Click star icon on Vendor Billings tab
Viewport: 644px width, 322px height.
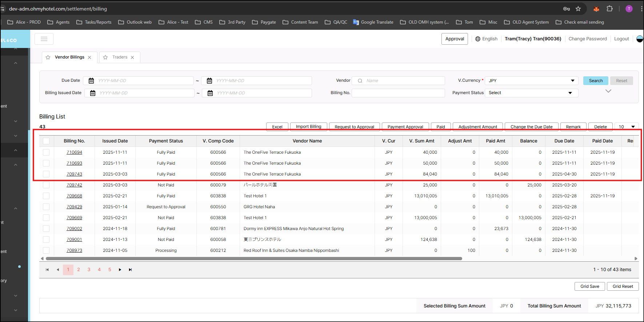(48, 57)
